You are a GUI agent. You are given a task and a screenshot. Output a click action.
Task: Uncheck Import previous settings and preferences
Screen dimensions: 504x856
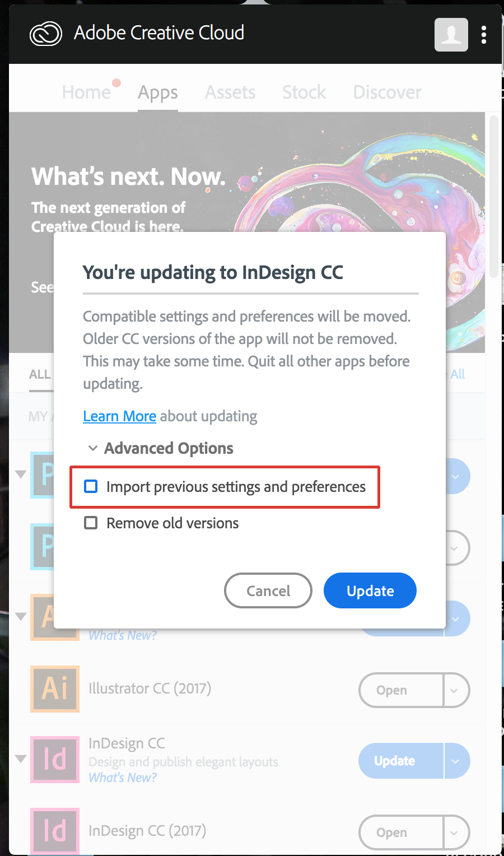click(x=91, y=486)
